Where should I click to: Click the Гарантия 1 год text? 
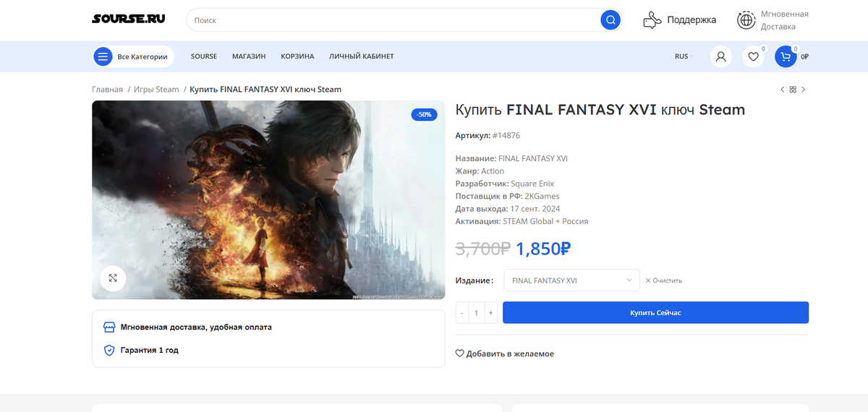149,350
